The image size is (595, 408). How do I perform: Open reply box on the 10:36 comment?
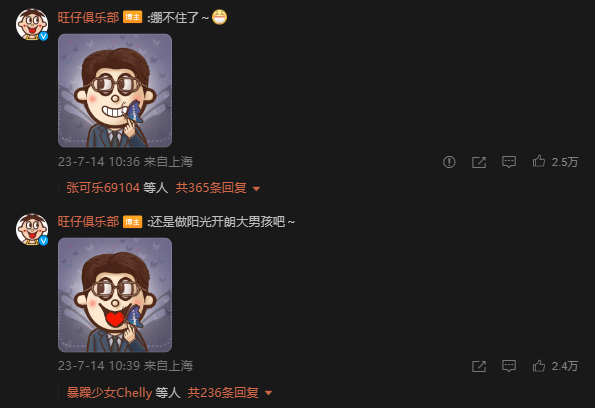tap(509, 162)
